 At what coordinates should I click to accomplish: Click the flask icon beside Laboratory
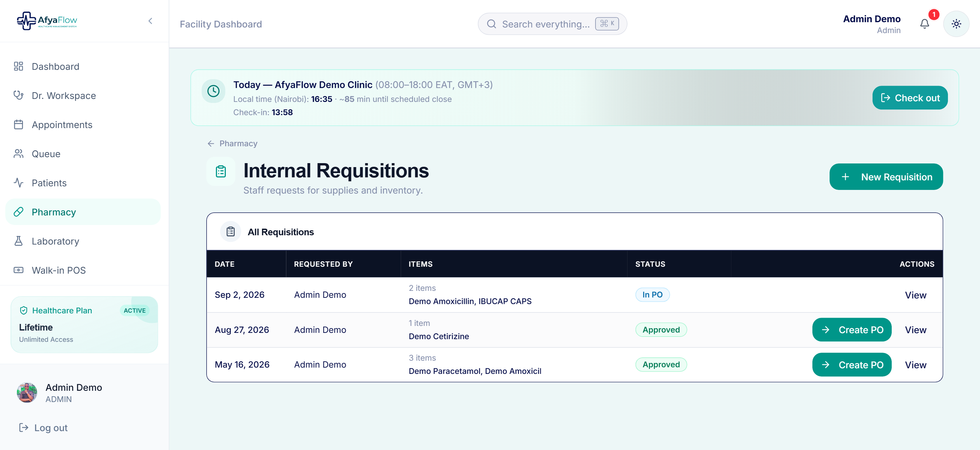[18, 241]
